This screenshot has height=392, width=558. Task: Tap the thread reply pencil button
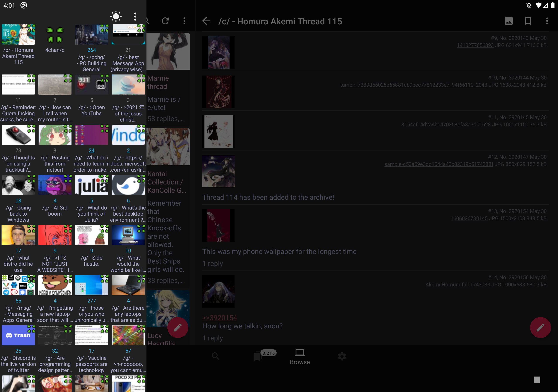pyautogui.click(x=540, y=328)
